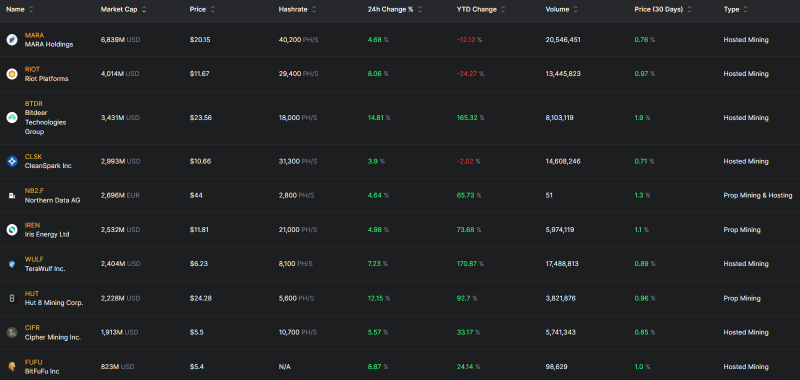Click the MARA Holdings logo icon
Image resolution: width=800 pixels, height=380 pixels.
[x=12, y=40]
